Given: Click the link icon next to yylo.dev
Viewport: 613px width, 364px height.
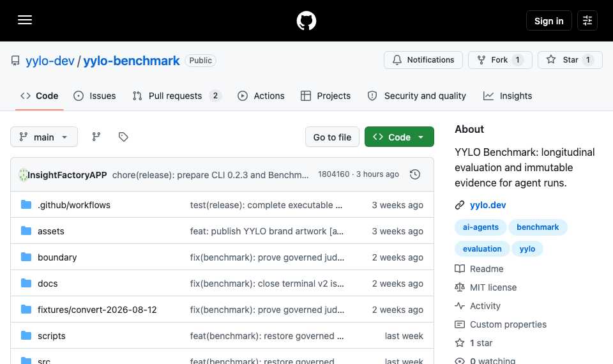Looking at the screenshot, I should pyautogui.click(x=460, y=205).
